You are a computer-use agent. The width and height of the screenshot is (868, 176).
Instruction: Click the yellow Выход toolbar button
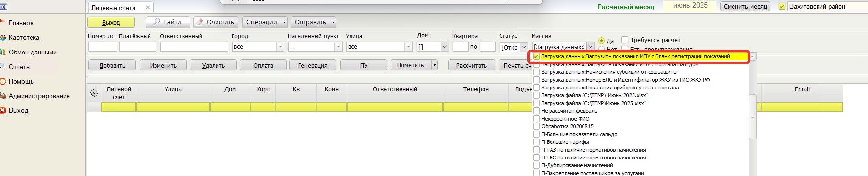[111, 22]
